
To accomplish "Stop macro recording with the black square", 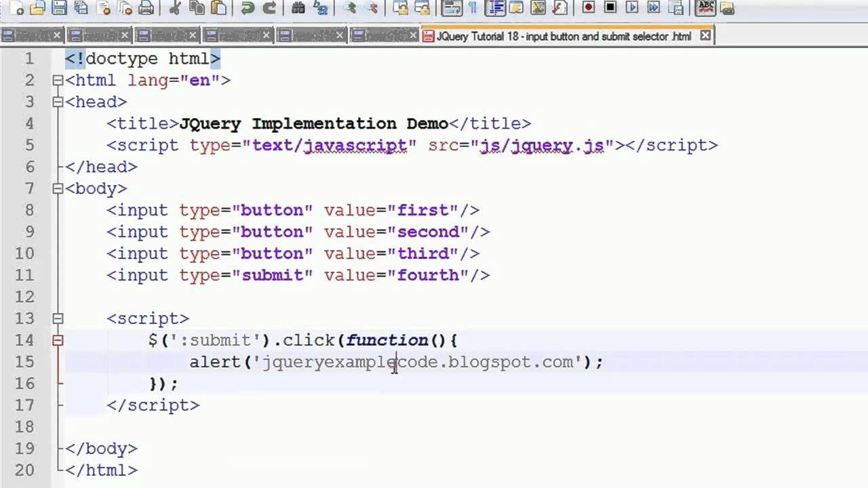I will click(610, 7).
